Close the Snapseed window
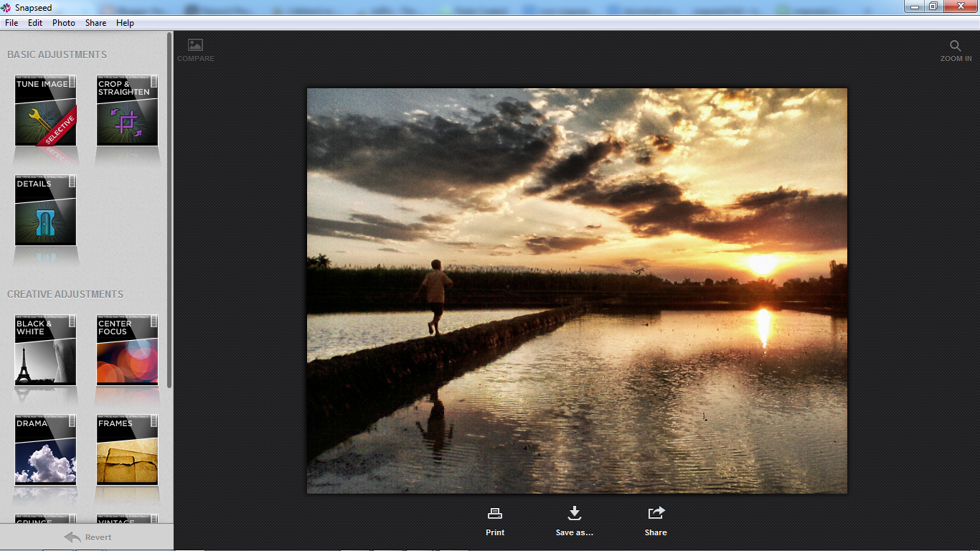Screen dimensions: 980x551 coord(960,6)
